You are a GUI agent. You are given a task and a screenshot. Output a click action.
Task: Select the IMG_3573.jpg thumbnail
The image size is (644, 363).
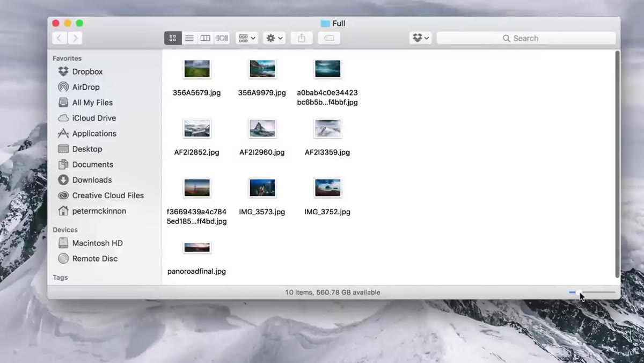tap(262, 188)
